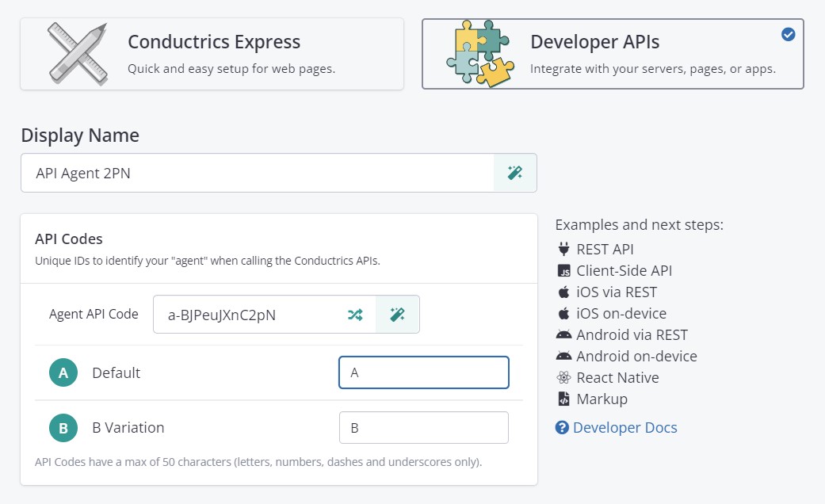Open the Markup example

coord(602,399)
